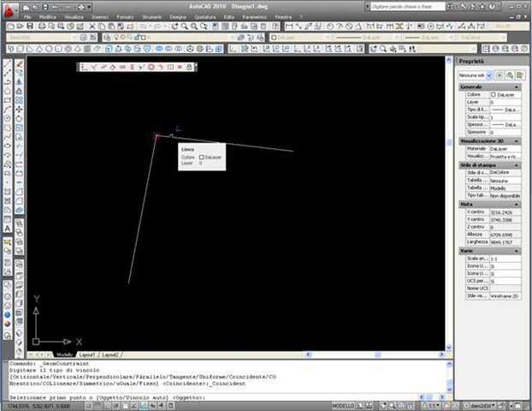Click the binoculars search icon in the title bar
532x411 pixels.
[x=450, y=7]
